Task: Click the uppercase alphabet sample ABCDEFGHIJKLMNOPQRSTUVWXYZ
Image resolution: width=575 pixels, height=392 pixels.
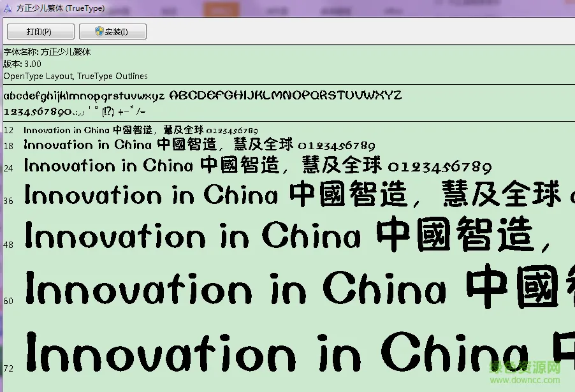Action: point(286,96)
